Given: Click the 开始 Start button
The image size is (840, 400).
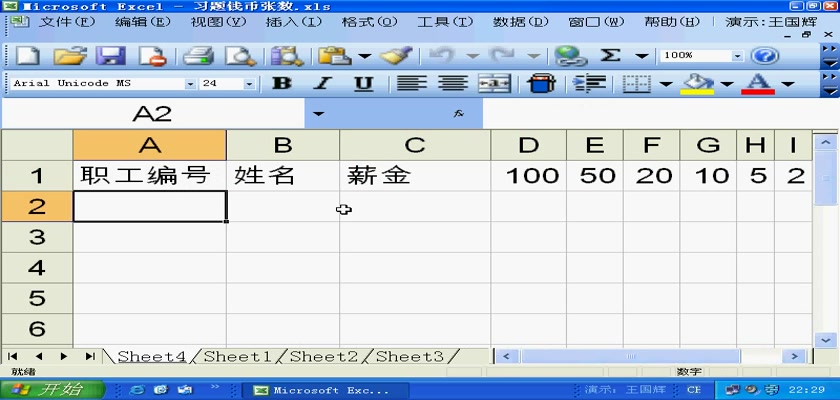Looking at the screenshot, I should (x=48, y=390).
